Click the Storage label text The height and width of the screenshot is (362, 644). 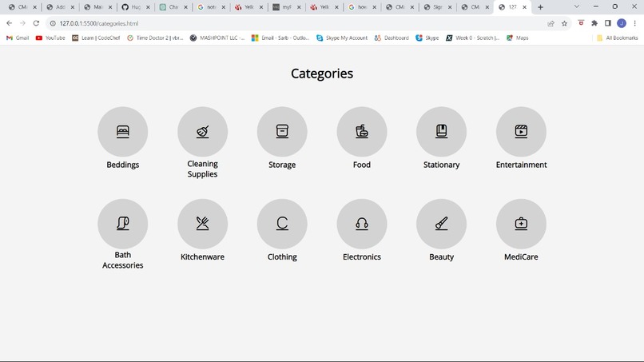[282, 165]
